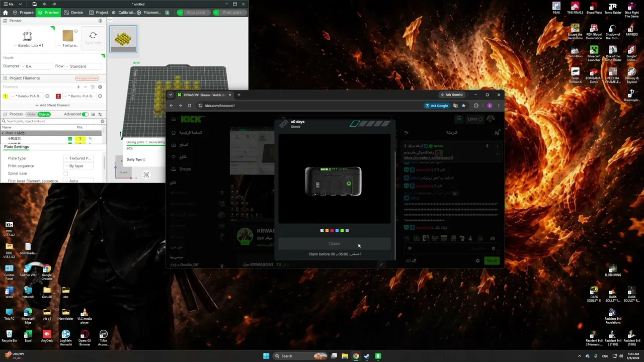Click the Sync info button

coord(93,38)
